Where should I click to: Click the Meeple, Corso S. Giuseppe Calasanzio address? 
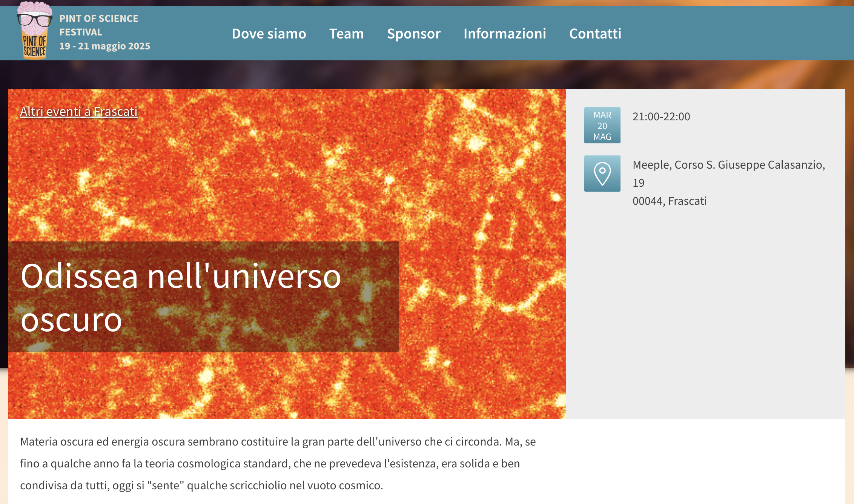[x=728, y=165]
